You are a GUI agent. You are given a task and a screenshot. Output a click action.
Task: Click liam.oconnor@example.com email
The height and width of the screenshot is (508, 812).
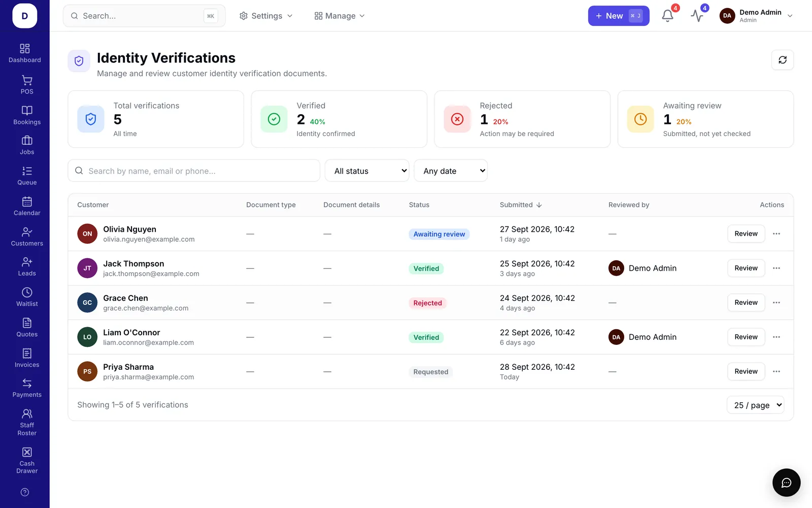point(148,343)
